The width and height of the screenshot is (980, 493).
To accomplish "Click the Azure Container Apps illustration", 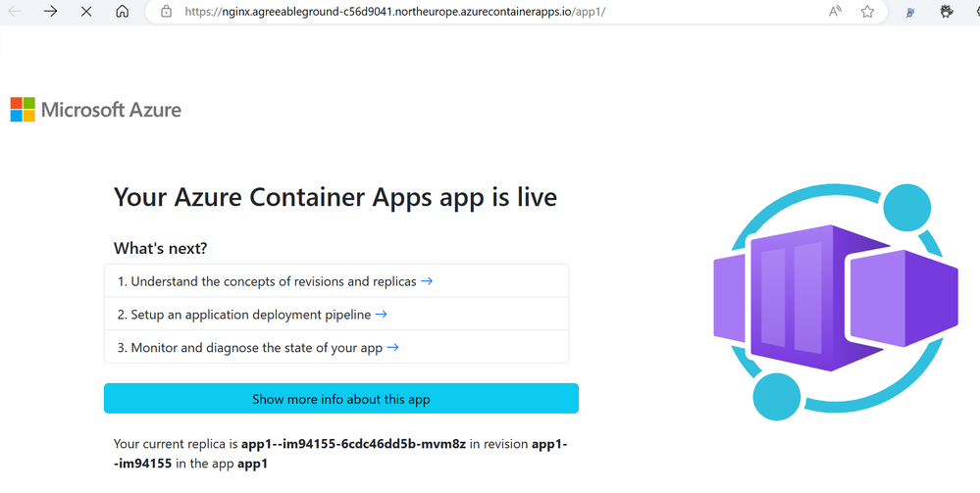I will (836, 303).
